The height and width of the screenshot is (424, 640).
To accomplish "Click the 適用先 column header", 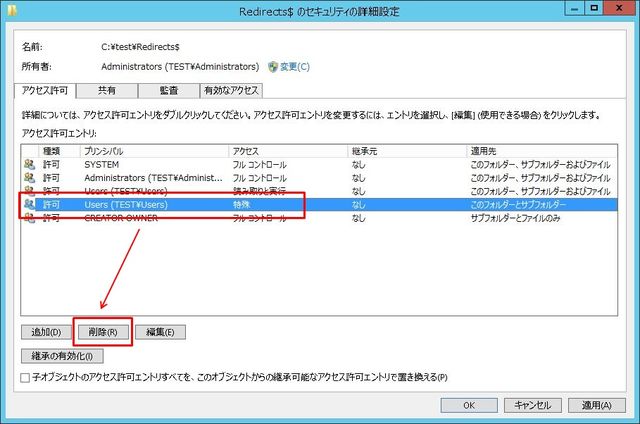I will 541,151.
